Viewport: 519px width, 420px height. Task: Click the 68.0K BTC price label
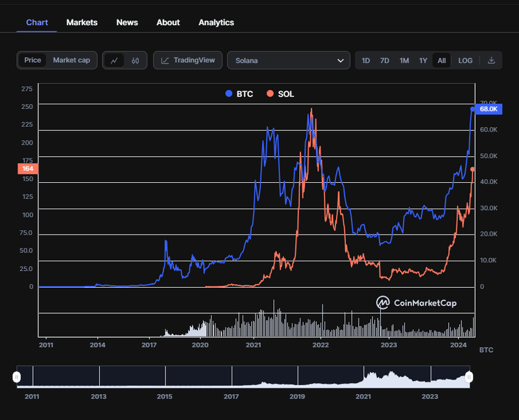[489, 109]
